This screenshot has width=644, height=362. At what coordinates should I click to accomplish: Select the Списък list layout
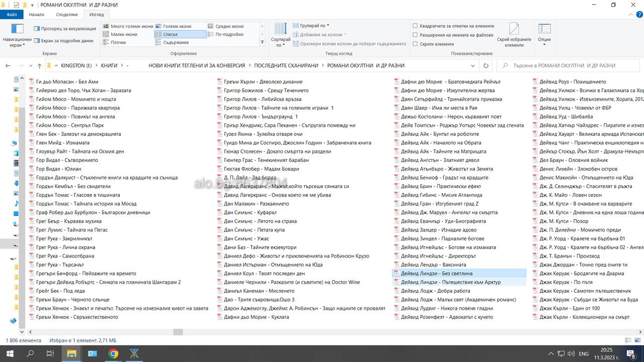tap(180, 34)
